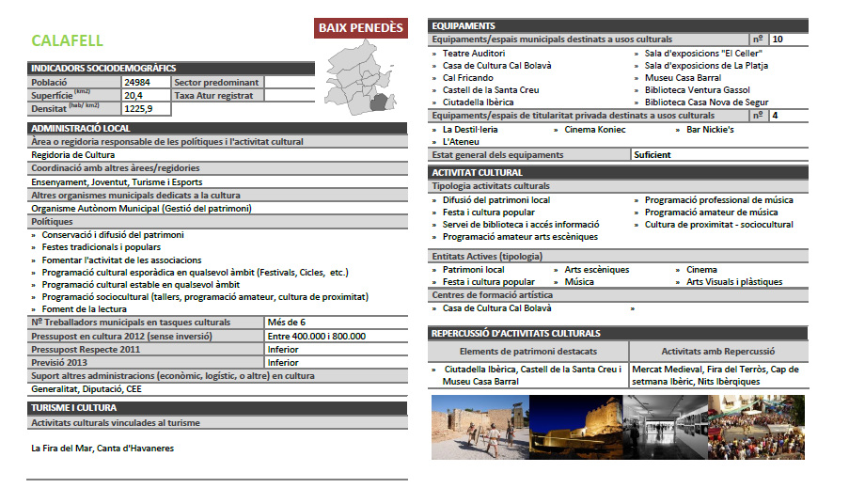The width and height of the screenshot is (849, 504).
Task: Click the Polítiques subheader
Action: 217,221
